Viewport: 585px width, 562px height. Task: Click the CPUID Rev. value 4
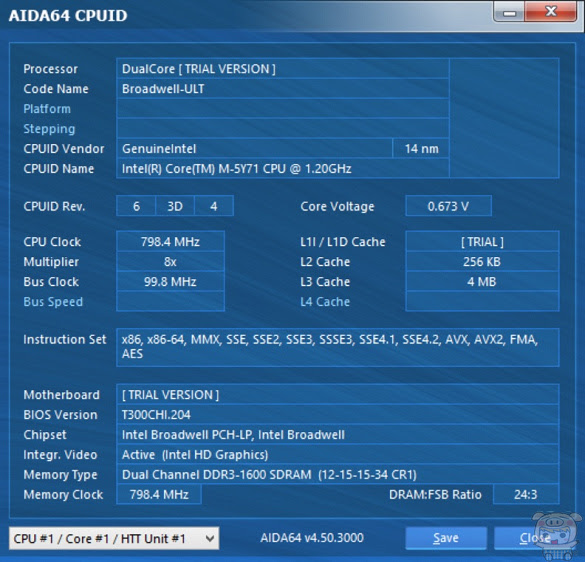click(214, 206)
